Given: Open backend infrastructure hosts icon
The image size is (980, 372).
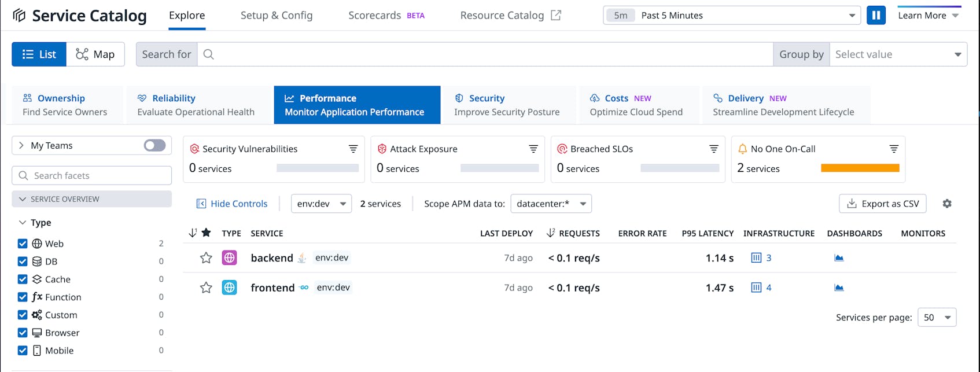Looking at the screenshot, I should pyautogui.click(x=756, y=258).
